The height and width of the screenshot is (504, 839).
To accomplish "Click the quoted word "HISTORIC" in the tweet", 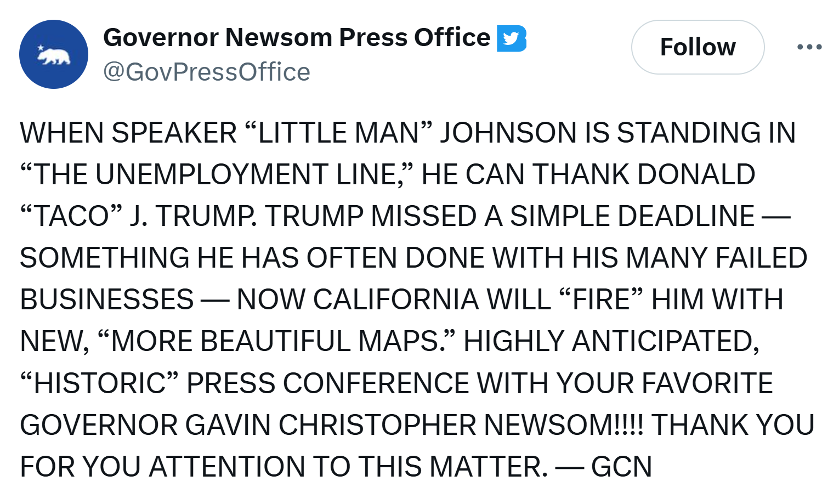I will tap(100, 383).
